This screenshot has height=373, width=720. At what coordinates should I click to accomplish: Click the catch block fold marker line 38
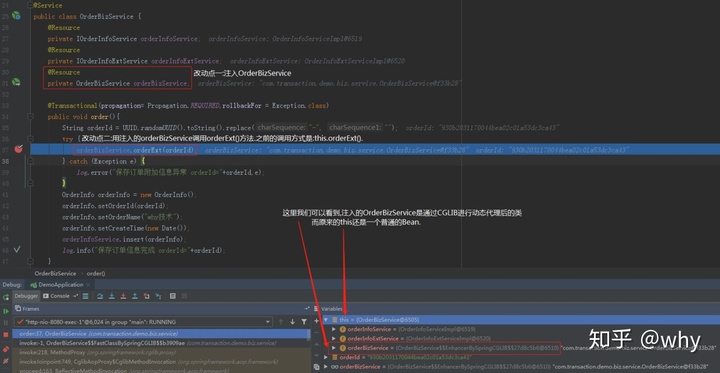(x=30, y=161)
